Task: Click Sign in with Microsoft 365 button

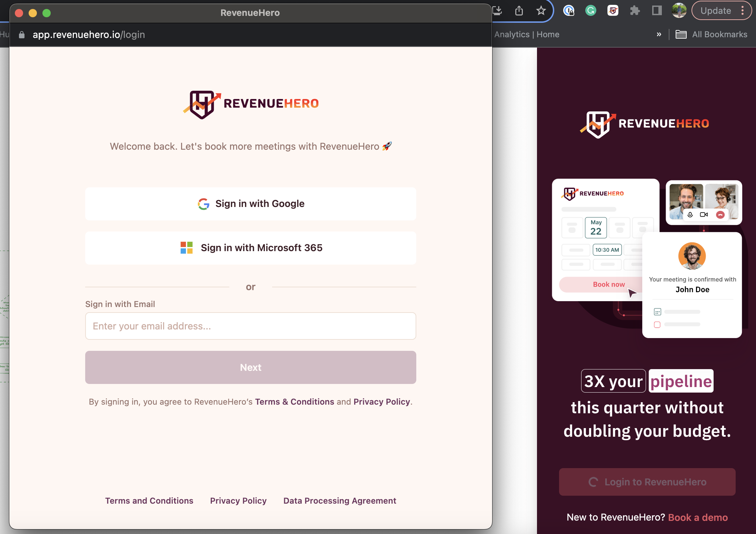Action: coord(251,248)
